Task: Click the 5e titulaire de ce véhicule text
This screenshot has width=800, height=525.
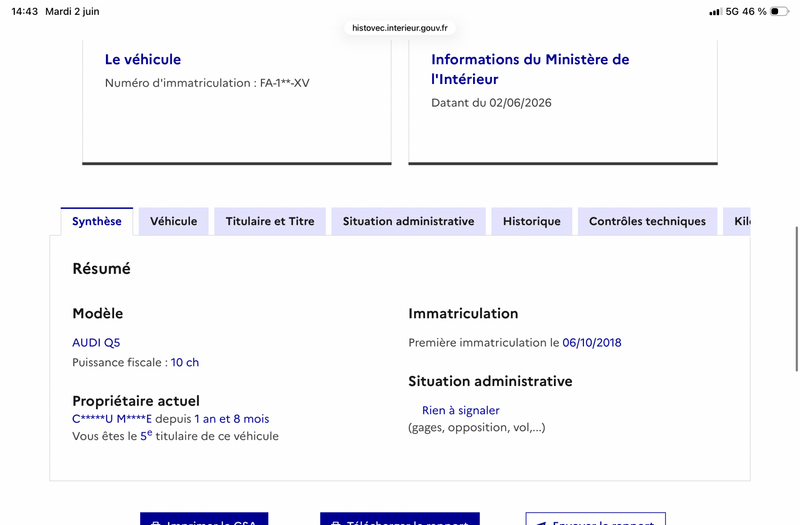Action: coord(209,436)
